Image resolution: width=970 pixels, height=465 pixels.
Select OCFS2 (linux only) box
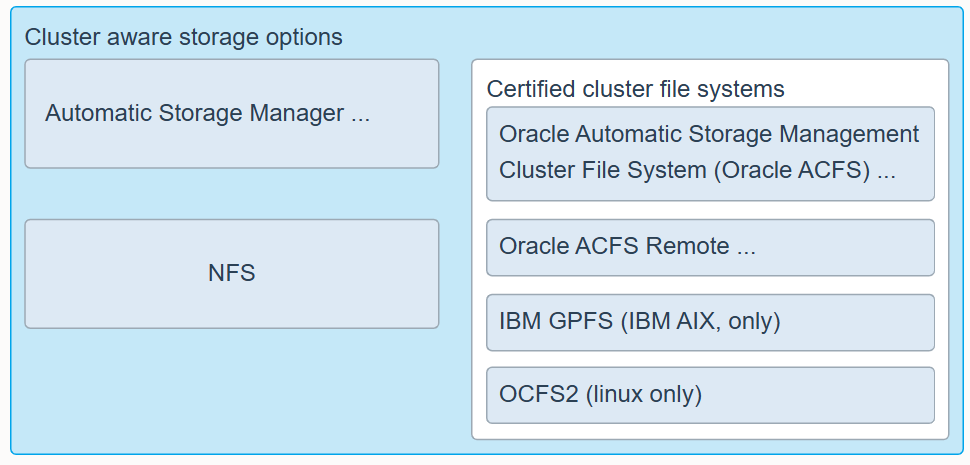[710, 395]
